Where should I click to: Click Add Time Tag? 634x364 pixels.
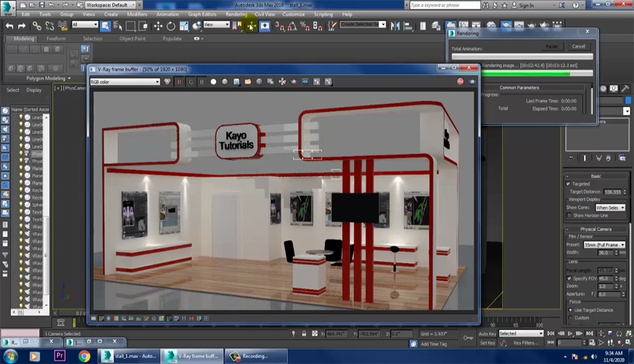434,344
